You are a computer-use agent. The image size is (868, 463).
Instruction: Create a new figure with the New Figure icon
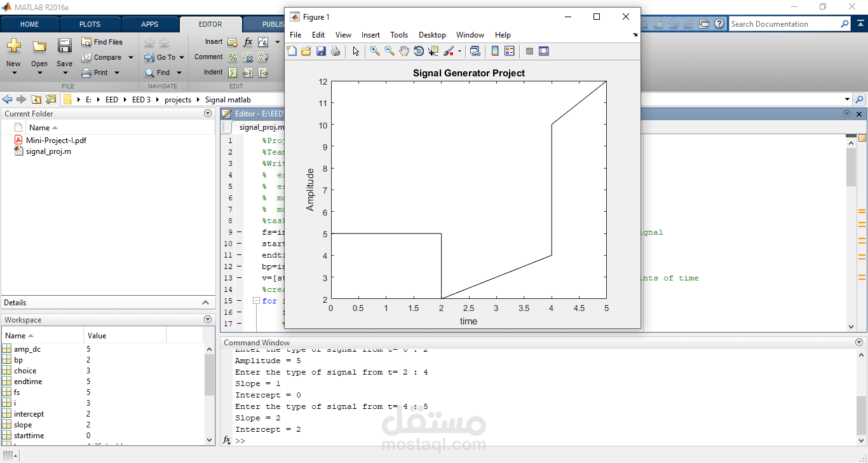(x=292, y=51)
